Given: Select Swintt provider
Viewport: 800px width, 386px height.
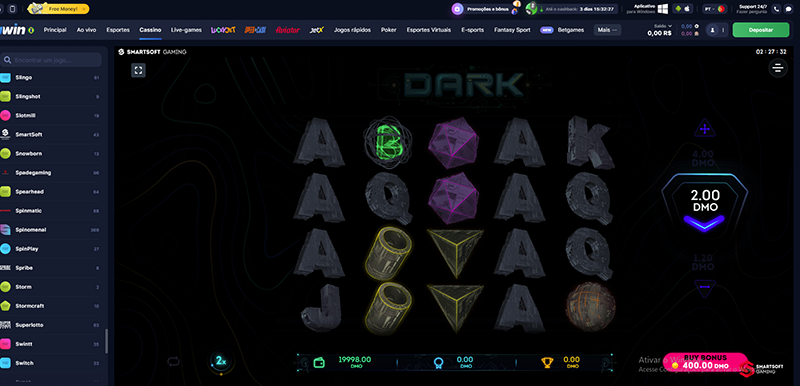Looking at the screenshot, I should (51, 344).
